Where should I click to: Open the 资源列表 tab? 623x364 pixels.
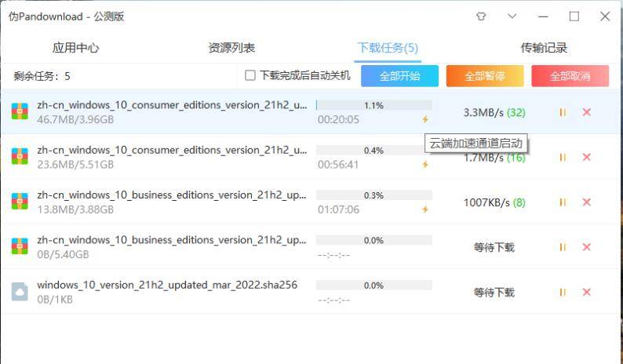[x=231, y=48]
